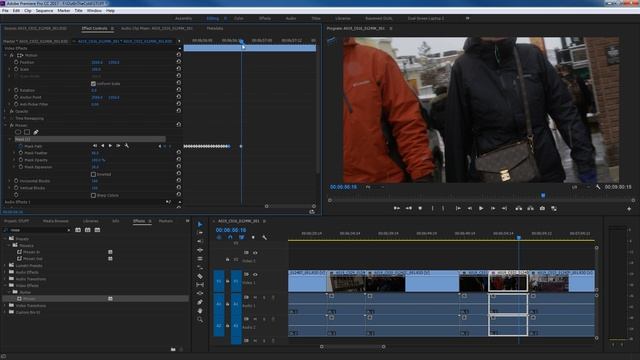Expand the Horizontal Blocks parameter

coord(10,181)
